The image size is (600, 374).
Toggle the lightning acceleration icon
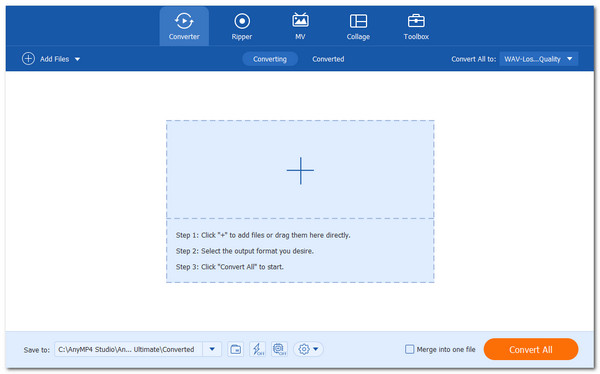258,349
